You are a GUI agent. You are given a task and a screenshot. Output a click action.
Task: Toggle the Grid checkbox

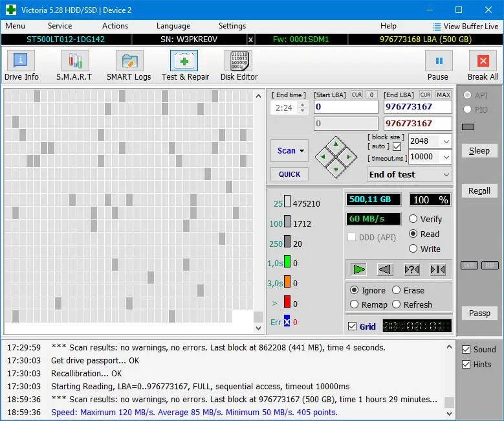(353, 326)
